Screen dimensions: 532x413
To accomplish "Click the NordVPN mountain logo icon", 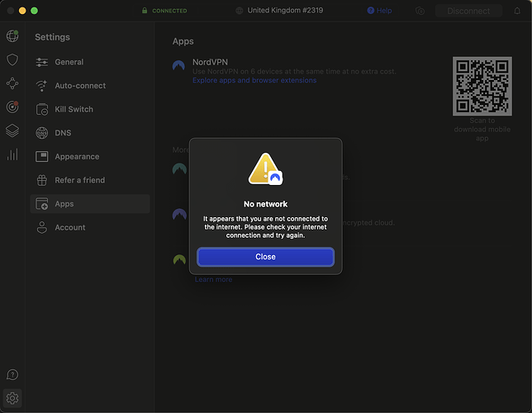I will pyautogui.click(x=178, y=65).
